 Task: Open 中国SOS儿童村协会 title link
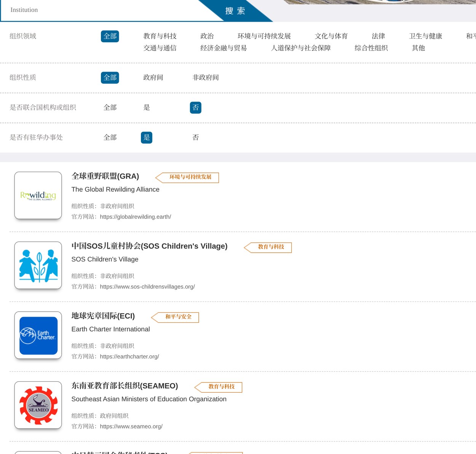click(x=149, y=246)
